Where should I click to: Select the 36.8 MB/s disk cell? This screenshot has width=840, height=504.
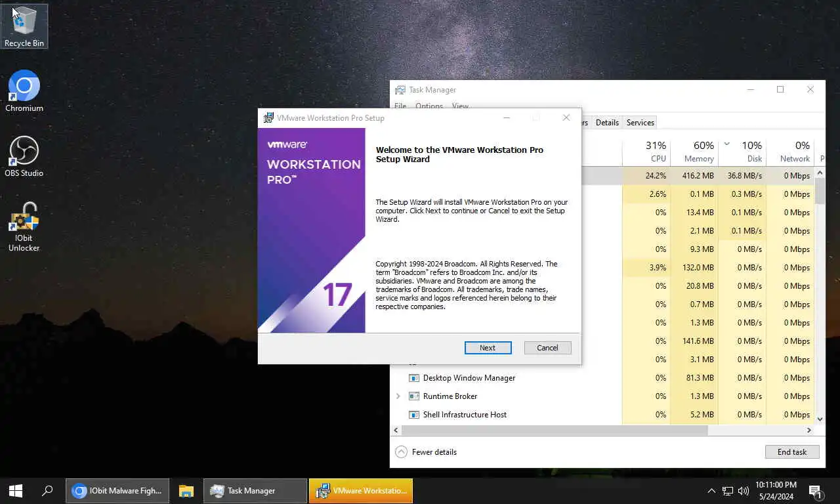point(742,176)
